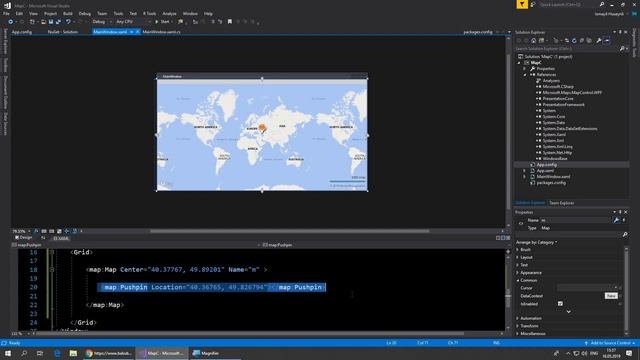This screenshot has width=640, height=360.
Task: Click the Solution Explorer search magnifier icon
Action: point(622,49)
